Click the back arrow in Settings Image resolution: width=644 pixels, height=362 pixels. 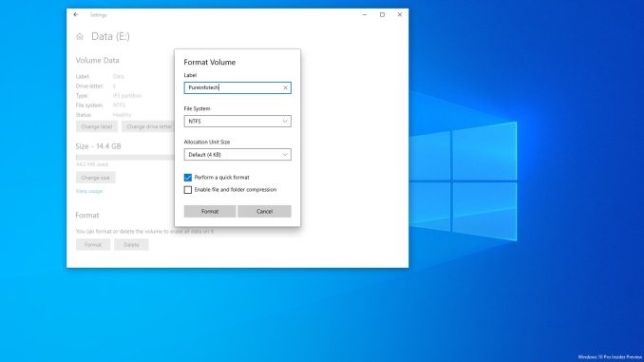pos(76,15)
